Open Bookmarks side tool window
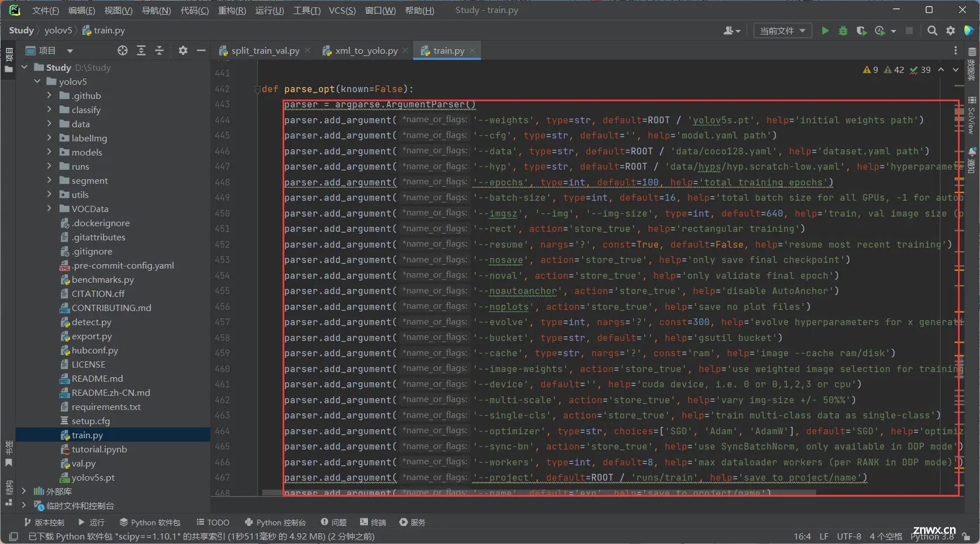Viewport: 980px width, 544px height. click(x=8, y=454)
